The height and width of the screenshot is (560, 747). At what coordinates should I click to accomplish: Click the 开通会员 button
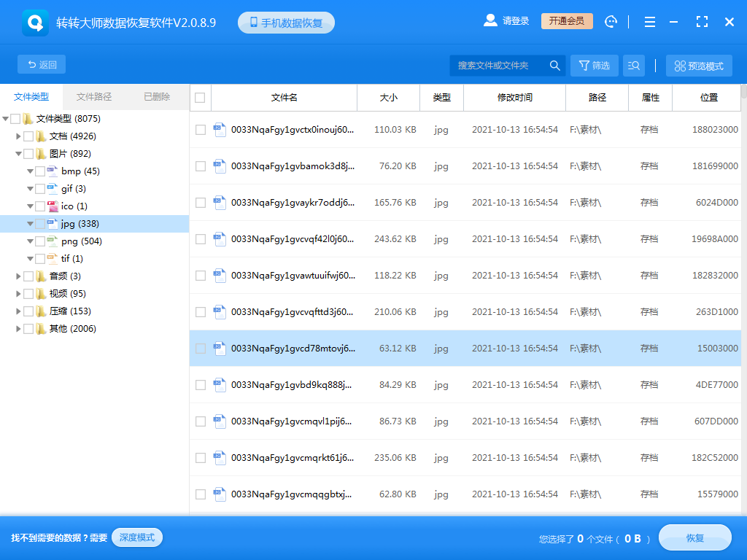pos(567,21)
